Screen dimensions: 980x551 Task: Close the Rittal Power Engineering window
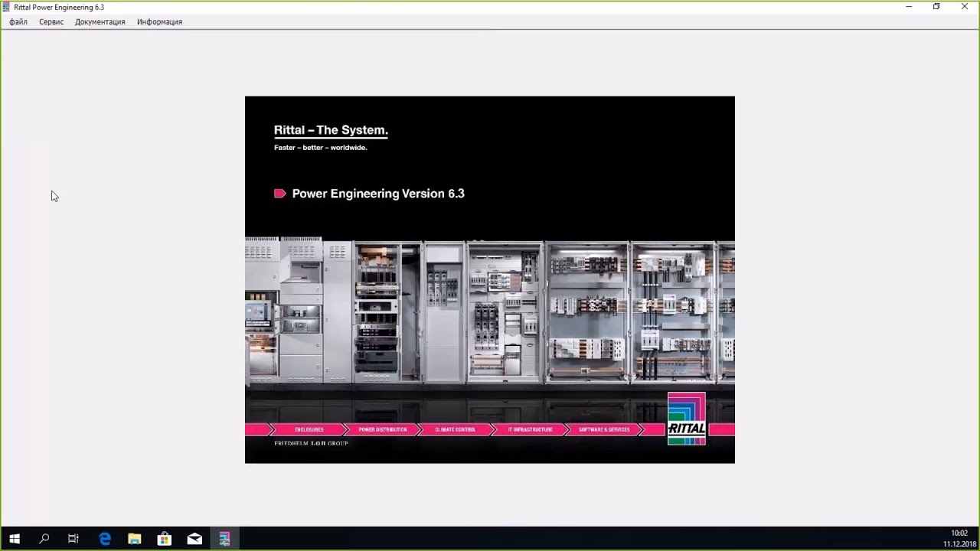pos(965,7)
